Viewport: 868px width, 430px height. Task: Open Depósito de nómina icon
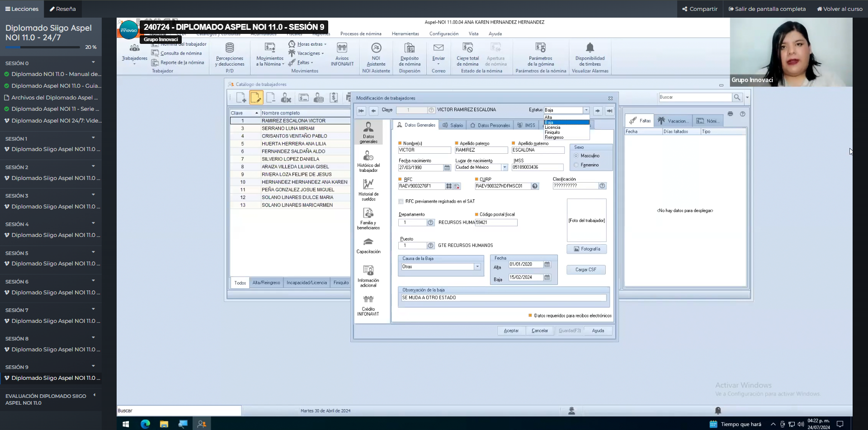(x=410, y=48)
